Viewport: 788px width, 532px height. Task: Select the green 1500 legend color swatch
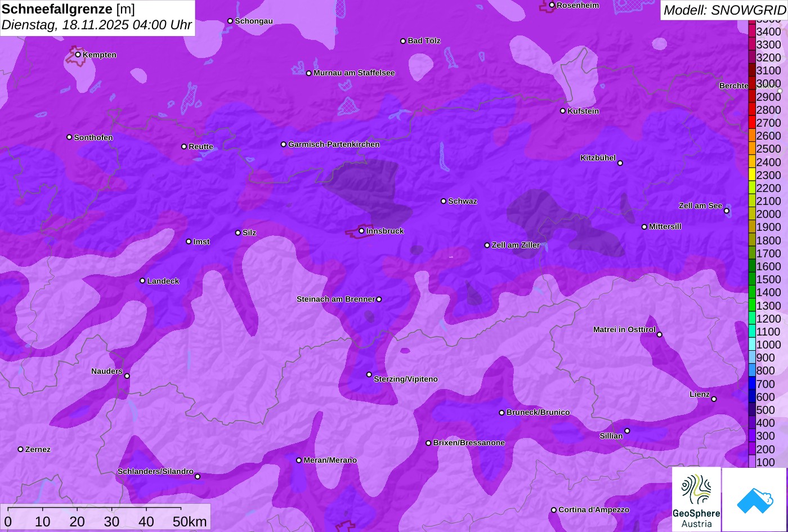click(x=752, y=279)
